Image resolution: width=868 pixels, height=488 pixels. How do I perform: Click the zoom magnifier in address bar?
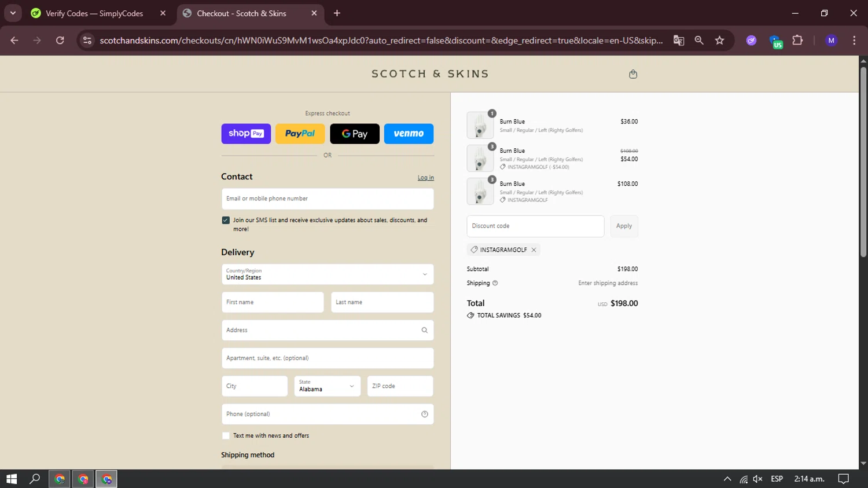pyautogui.click(x=699, y=41)
